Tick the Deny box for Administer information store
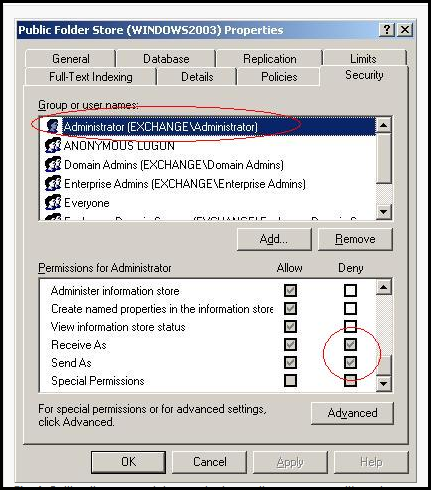 [350, 290]
